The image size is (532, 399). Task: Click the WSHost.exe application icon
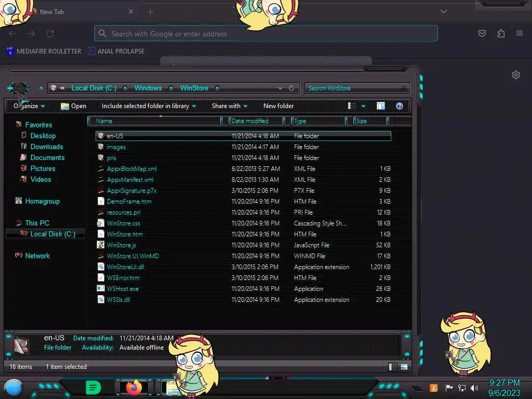pyautogui.click(x=100, y=288)
